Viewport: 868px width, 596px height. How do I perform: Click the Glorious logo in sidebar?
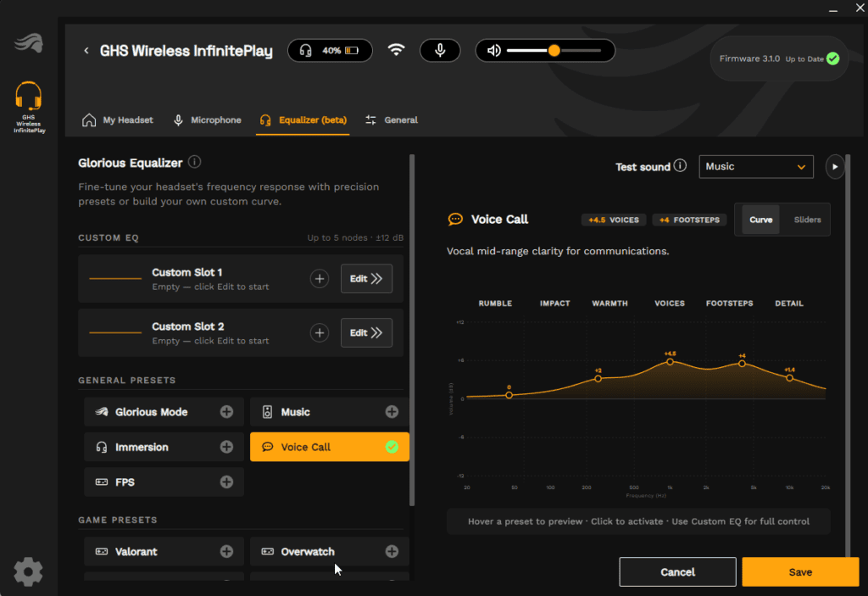(x=29, y=42)
